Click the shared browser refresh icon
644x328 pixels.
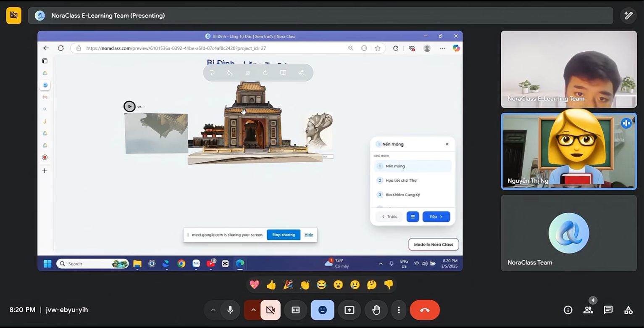(x=60, y=48)
